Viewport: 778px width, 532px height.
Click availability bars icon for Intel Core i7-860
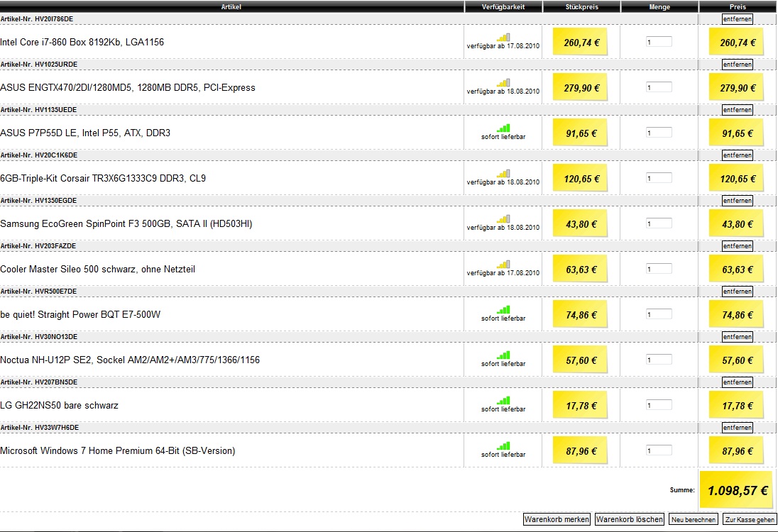[x=503, y=37]
